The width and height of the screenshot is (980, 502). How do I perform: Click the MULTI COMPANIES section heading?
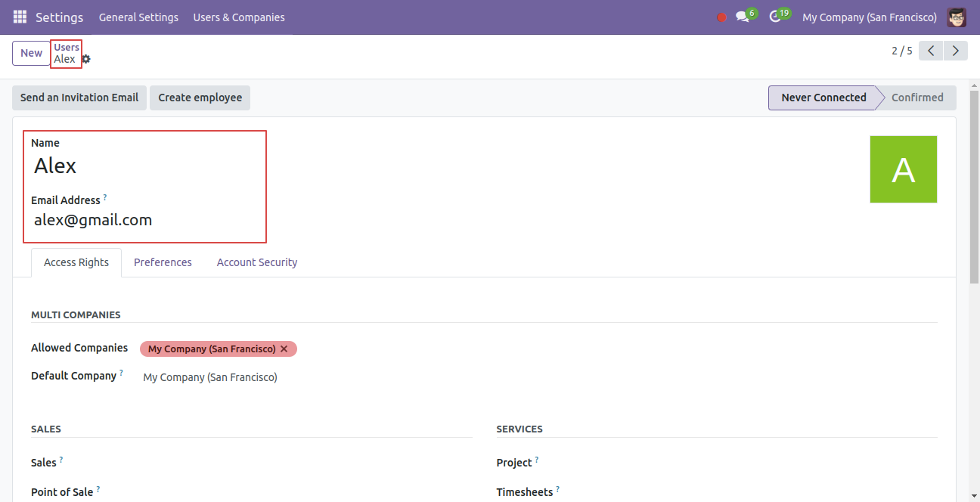click(x=76, y=315)
